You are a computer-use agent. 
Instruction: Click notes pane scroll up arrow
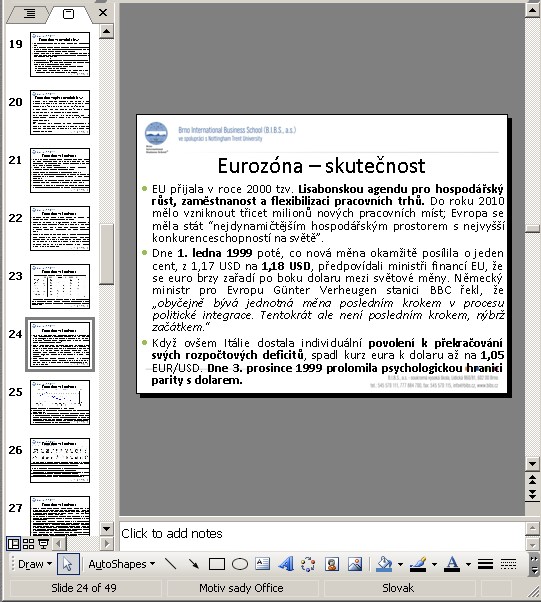tap(532, 528)
